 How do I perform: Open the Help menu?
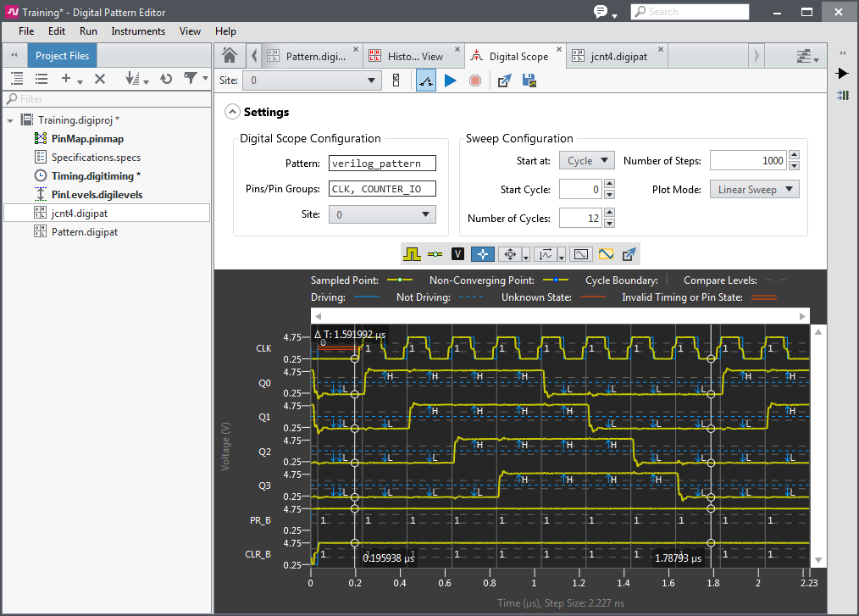[x=225, y=31]
